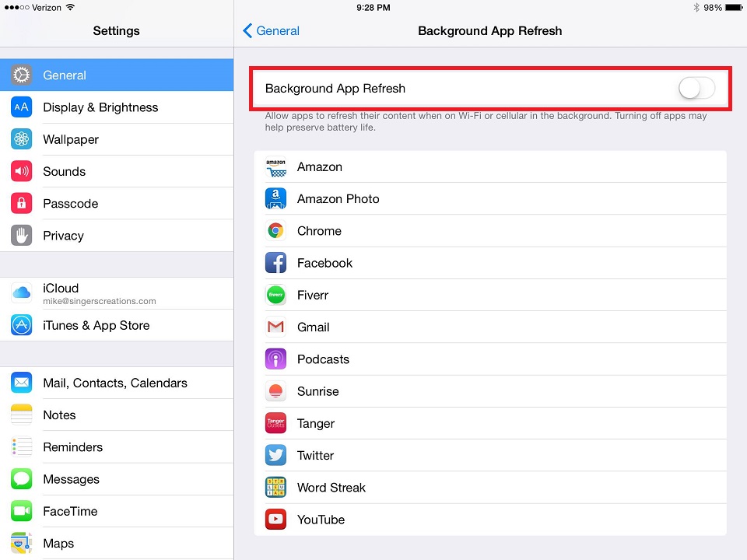Screen dimensions: 747x560
Task: Choose Notes in the sidebar
Action: tap(117, 415)
